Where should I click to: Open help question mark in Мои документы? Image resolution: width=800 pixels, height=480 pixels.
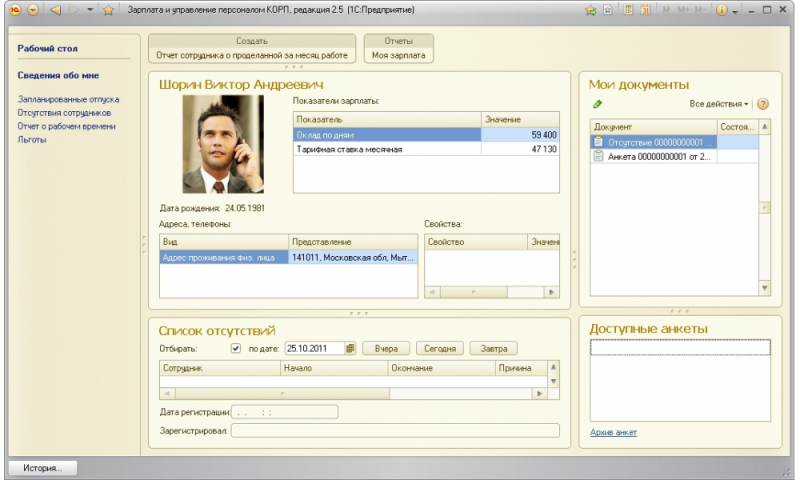[x=763, y=104]
